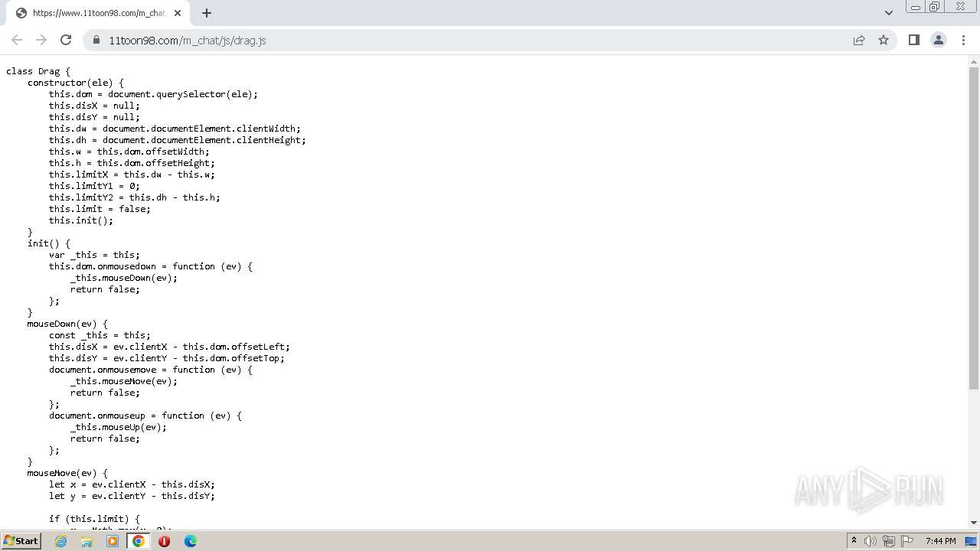Viewport: 980px width, 551px height.
Task: Click the '_this.mouseUp(ev);' line
Action: (119, 427)
